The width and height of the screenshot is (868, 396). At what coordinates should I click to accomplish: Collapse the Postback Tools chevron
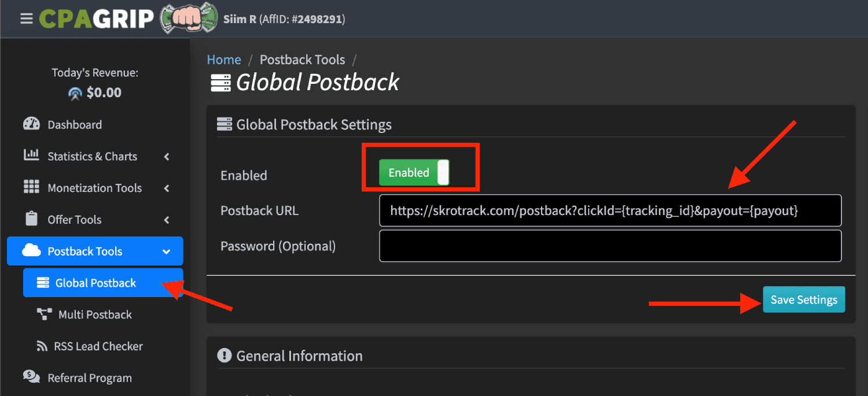point(167,251)
